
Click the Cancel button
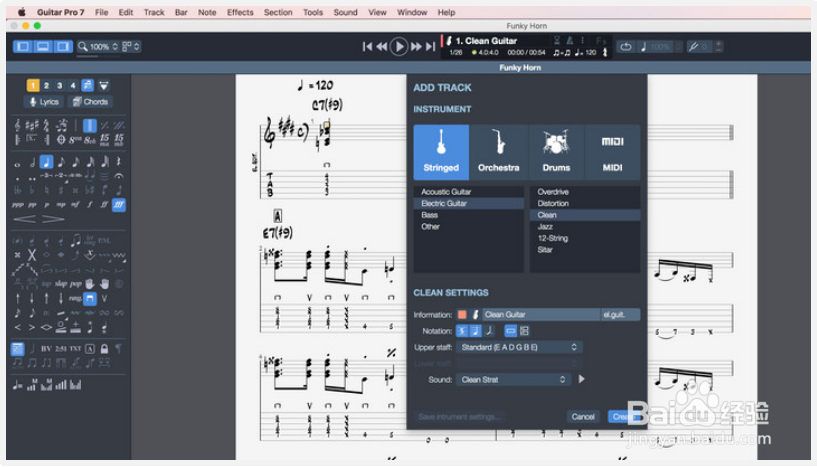point(583,416)
